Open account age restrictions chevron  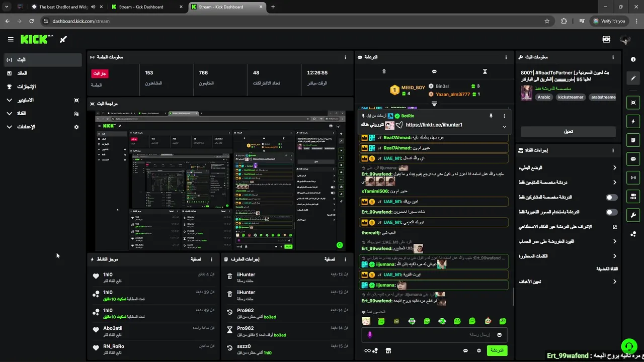(x=614, y=242)
